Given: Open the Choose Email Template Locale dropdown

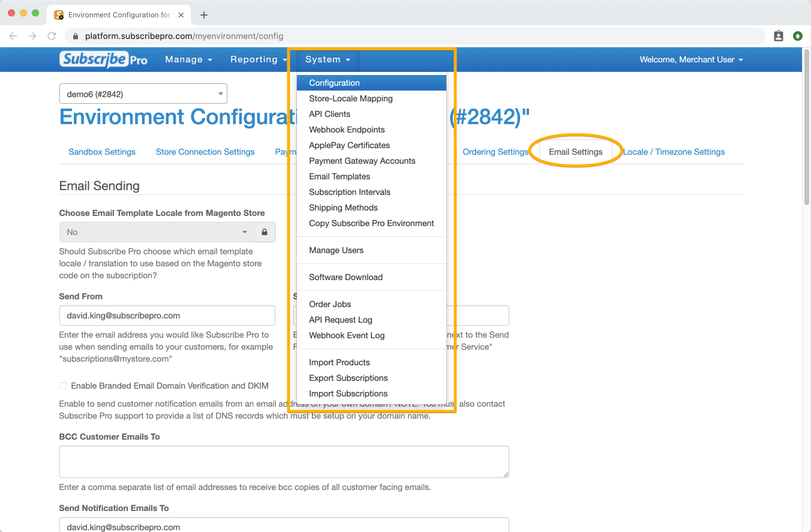Looking at the screenshot, I should [x=157, y=232].
